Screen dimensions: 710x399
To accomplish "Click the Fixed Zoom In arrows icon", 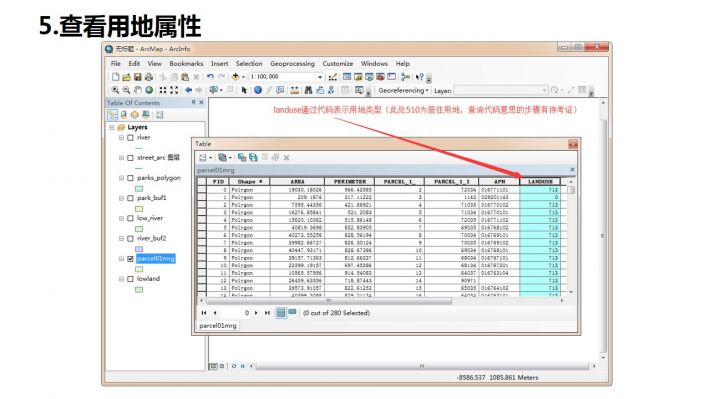I will coord(163,90).
